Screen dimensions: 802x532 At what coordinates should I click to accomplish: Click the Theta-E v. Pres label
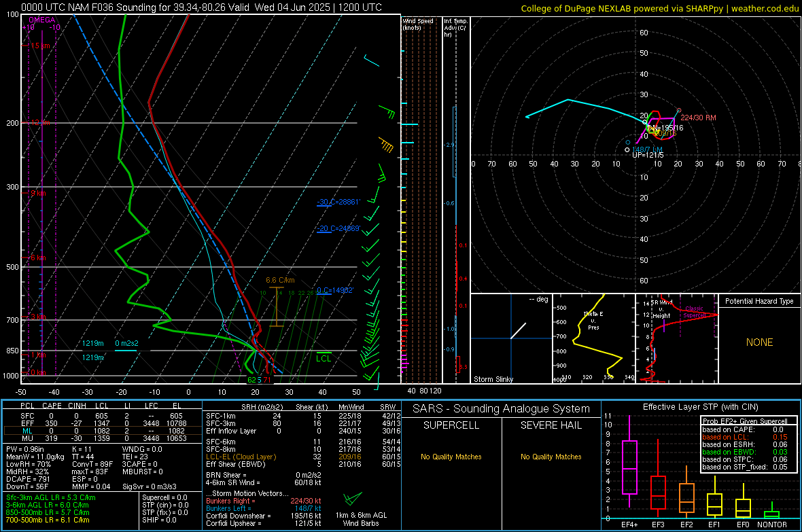pyautogui.click(x=593, y=320)
